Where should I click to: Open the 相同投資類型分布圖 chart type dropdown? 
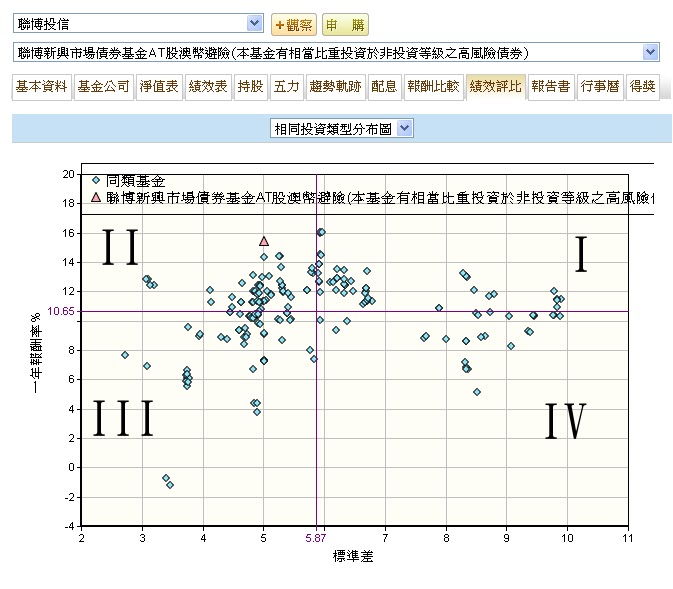[x=342, y=128]
